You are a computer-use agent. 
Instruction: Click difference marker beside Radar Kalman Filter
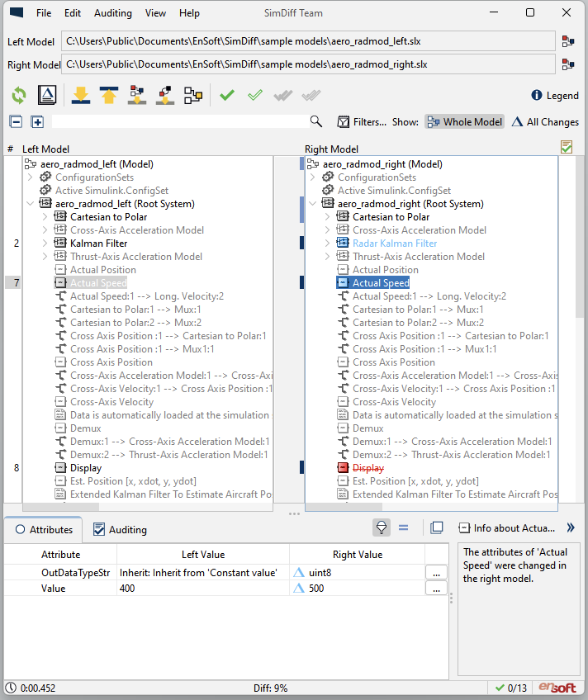tap(301, 243)
